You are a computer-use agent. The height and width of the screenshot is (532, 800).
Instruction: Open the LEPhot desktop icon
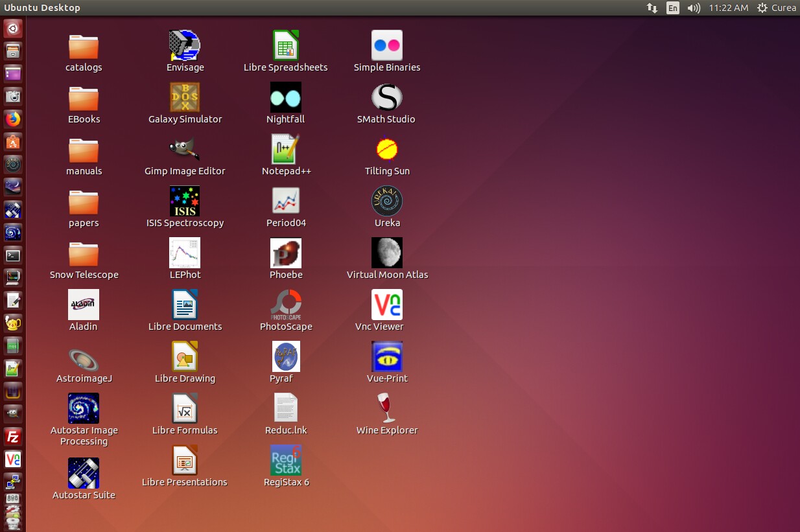185,253
